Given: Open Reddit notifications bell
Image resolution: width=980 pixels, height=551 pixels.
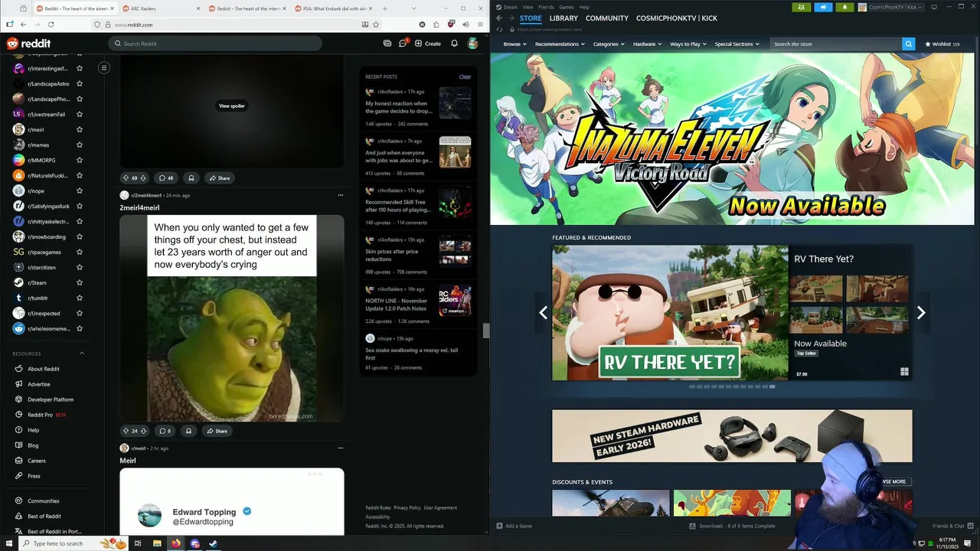Looking at the screenshot, I should pyautogui.click(x=454, y=44).
